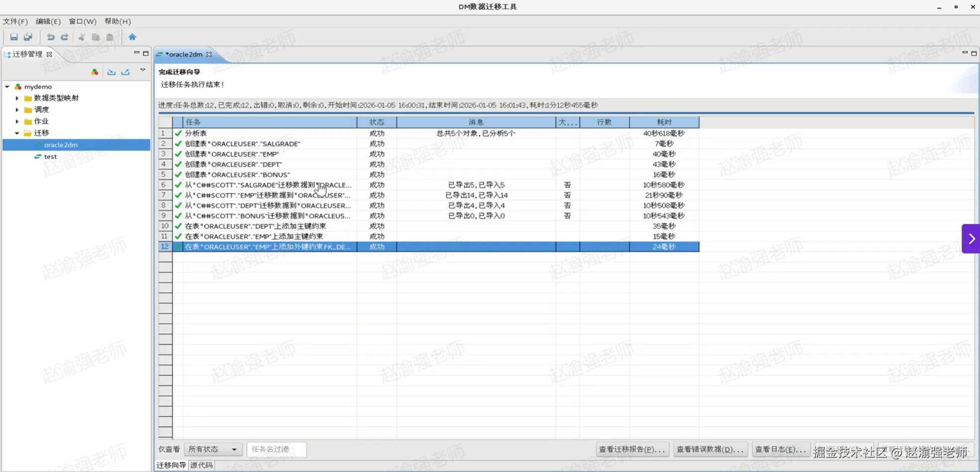
Task: Select the 创建表 SALGRADE task row
Action: point(429,144)
